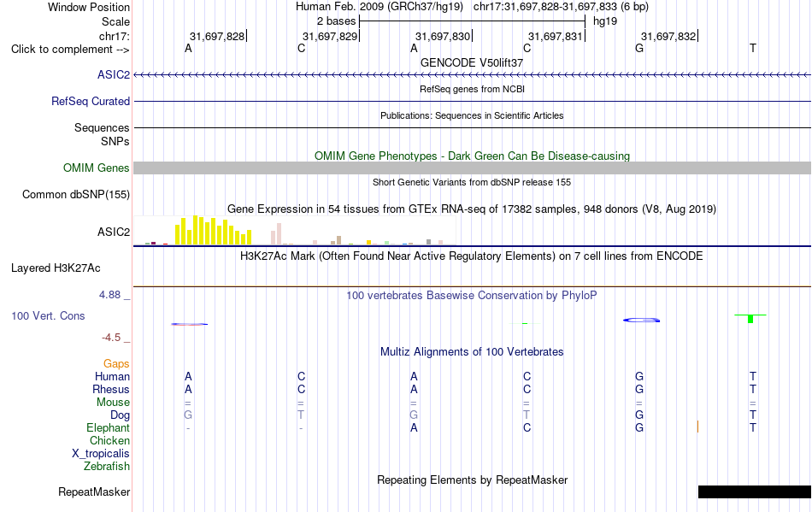Click the Dog row first G base
Screen dimensions: 812x512
point(188,415)
